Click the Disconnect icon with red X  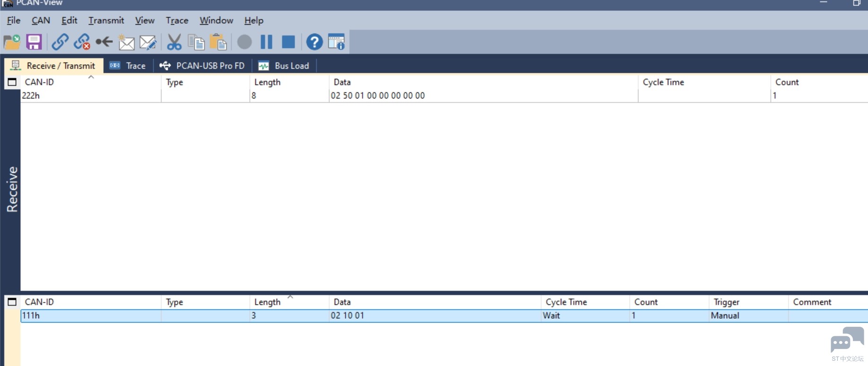point(82,42)
